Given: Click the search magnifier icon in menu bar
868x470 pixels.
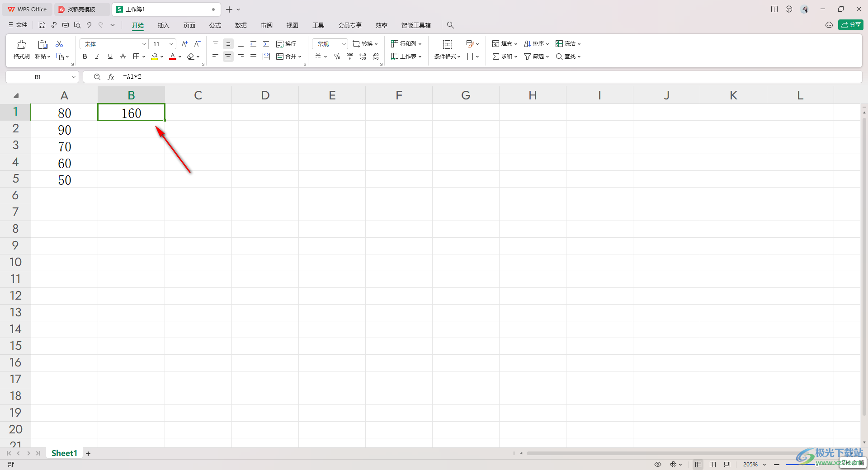Looking at the screenshot, I should [450, 25].
